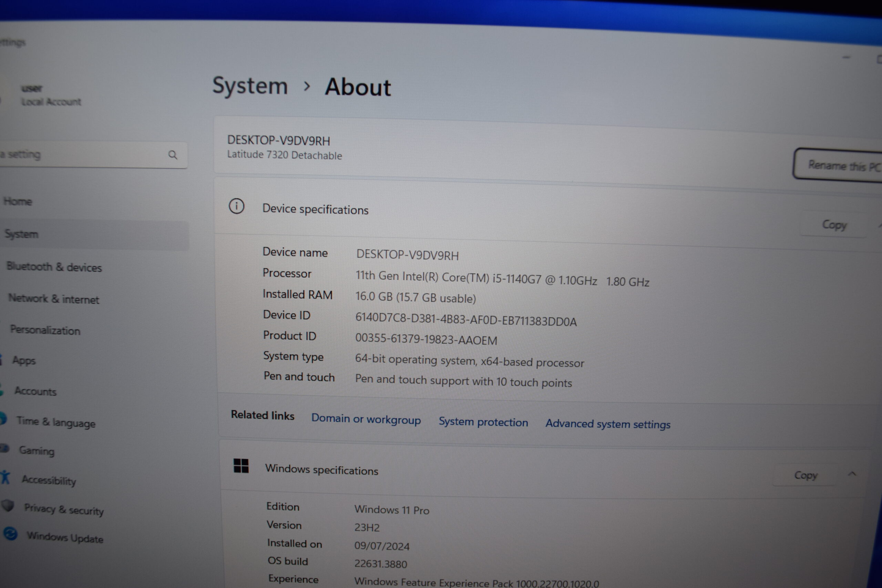882x588 pixels.
Task: Click the Product ID value 00355-61379-19823-AAOEM
Action: [426, 339]
